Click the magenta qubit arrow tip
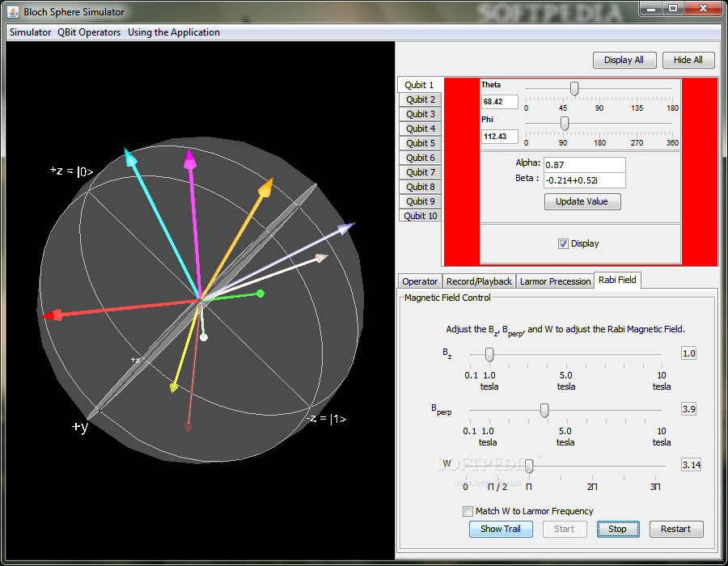 point(190,158)
